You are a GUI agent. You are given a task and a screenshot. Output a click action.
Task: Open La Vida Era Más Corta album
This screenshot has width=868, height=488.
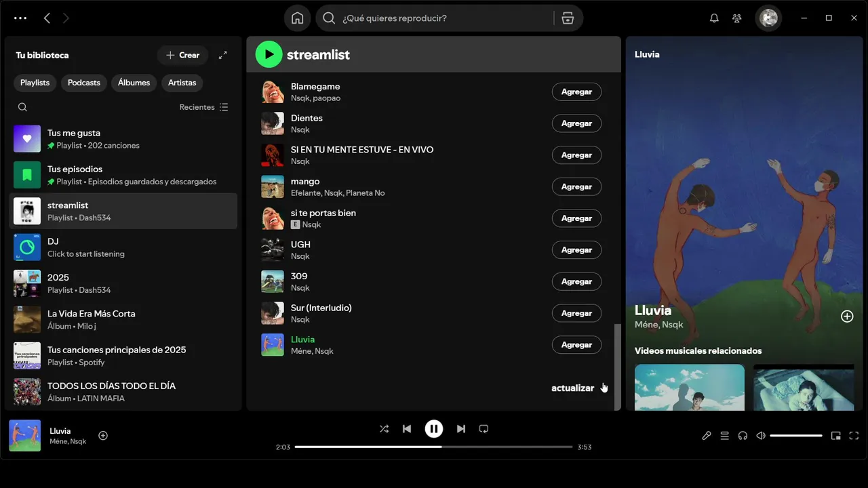click(123, 319)
